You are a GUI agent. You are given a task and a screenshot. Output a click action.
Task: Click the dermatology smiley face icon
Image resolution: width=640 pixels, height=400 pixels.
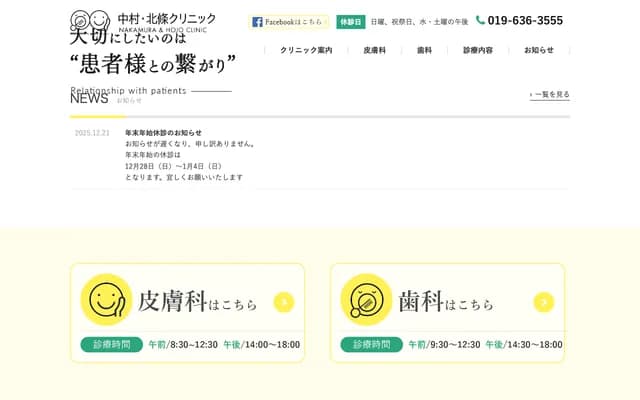(x=105, y=299)
